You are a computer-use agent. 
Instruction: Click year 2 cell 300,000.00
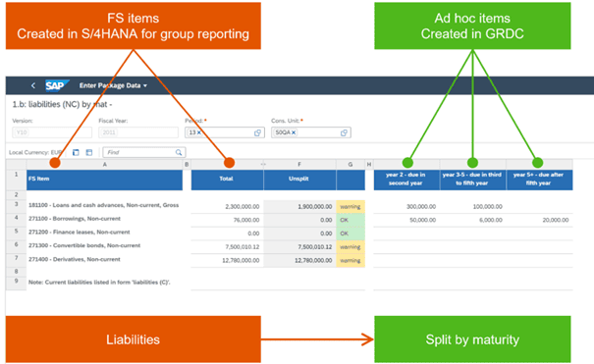pyautogui.click(x=406, y=207)
